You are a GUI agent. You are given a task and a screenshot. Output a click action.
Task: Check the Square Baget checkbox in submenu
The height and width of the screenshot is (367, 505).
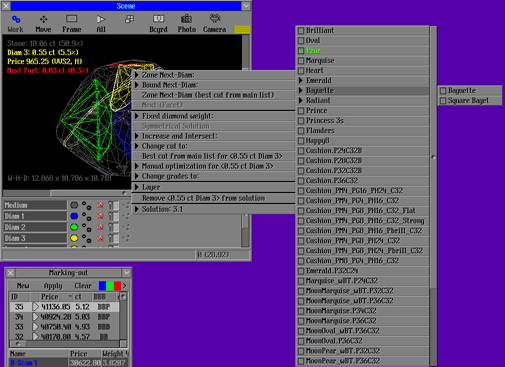[x=443, y=101]
